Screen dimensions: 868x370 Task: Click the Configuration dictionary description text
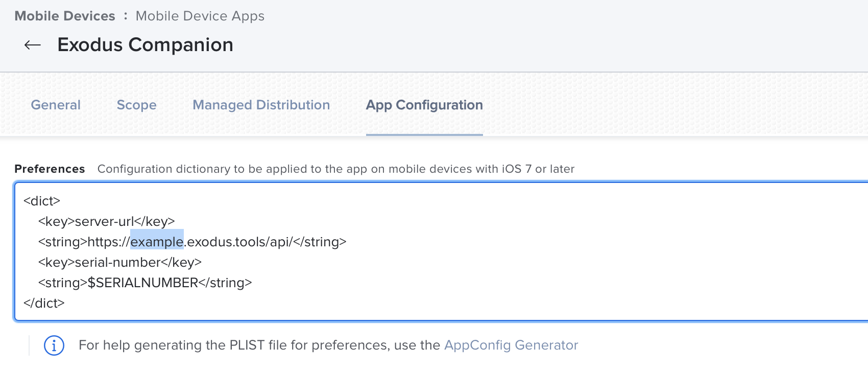coord(336,169)
